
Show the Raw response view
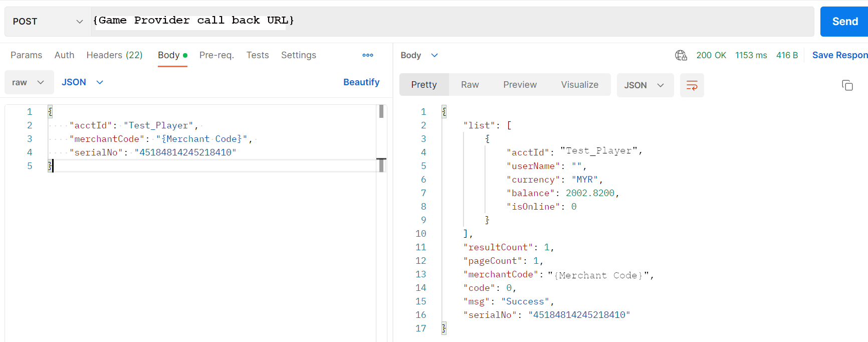(470, 85)
